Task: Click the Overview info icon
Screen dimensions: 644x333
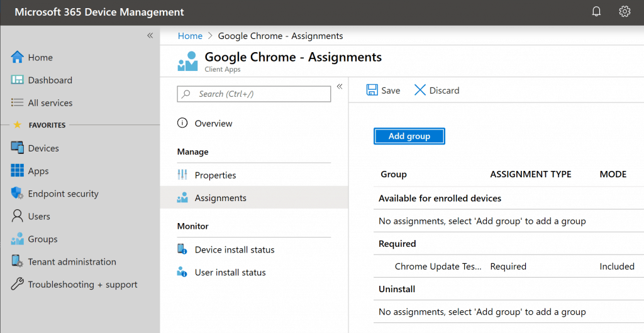Action: 182,123
